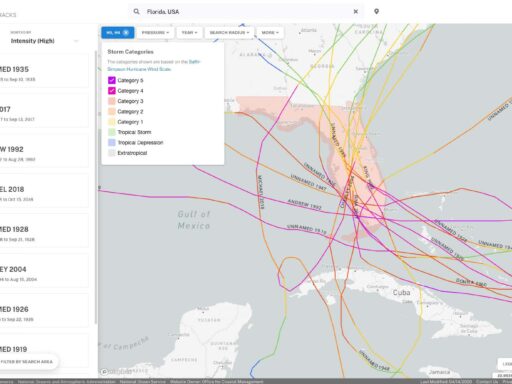Click the UNNAMED 1947 track label on map
The width and height of the screenshot is (512, 384).
308,182
